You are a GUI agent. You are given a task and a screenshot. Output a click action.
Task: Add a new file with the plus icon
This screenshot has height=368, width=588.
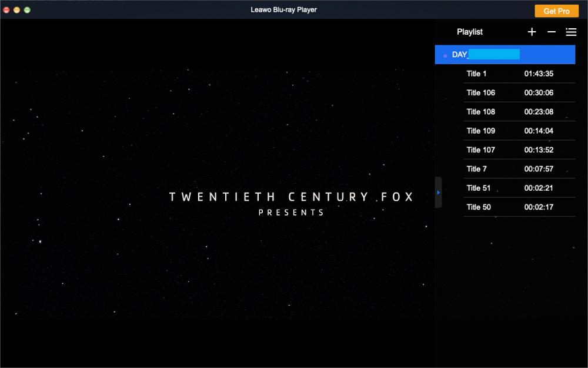point(532,32)
